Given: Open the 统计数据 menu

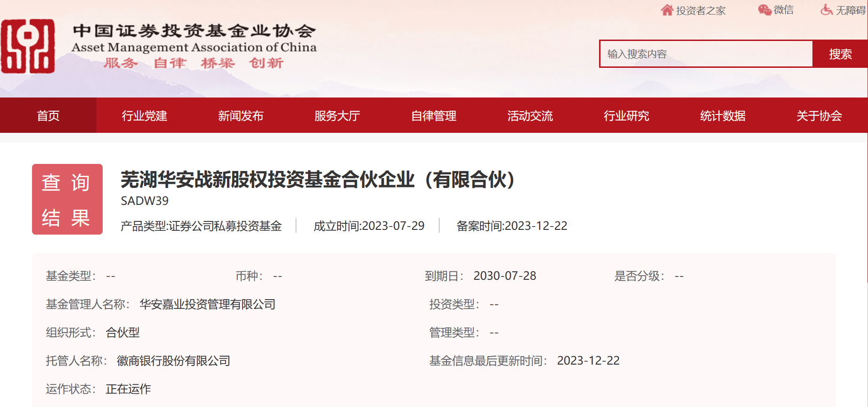Looking at the screenshot, I should click(x=723, y=115).
